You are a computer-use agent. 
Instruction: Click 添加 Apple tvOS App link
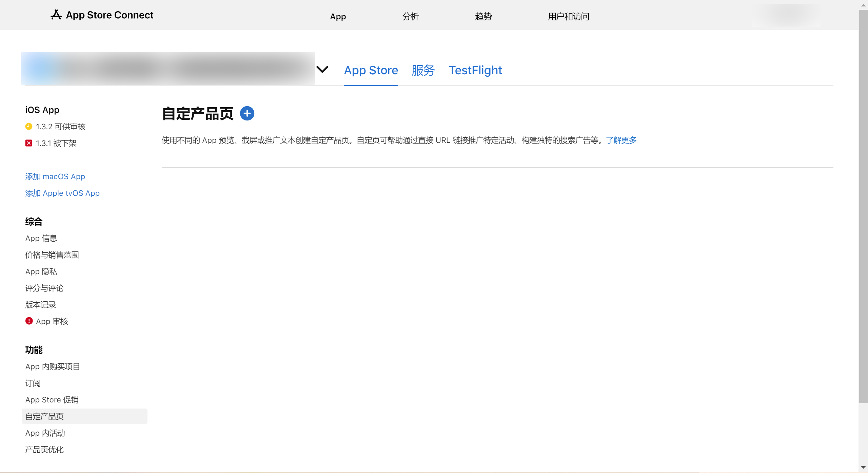[x=62, y=193]
